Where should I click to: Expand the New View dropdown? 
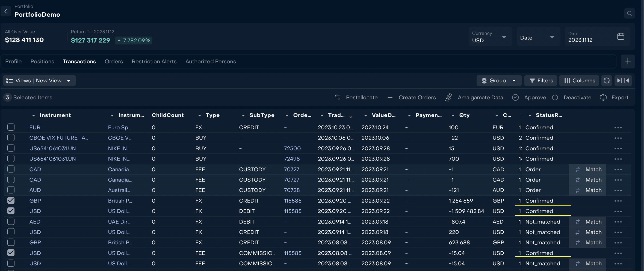pos(69,81)
